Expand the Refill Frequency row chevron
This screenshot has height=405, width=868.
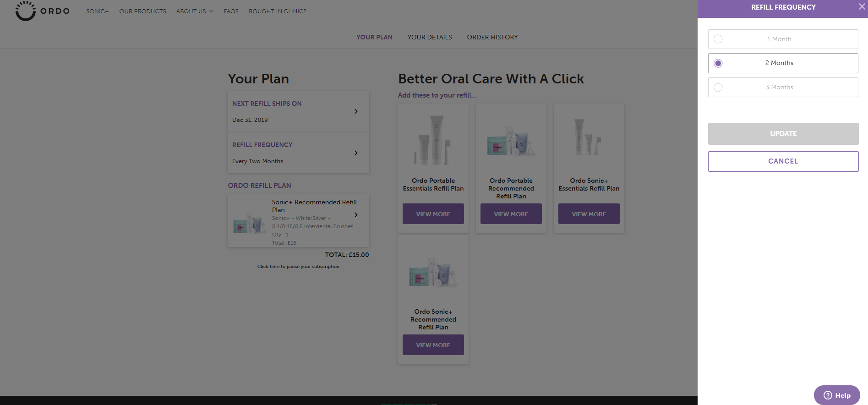[x=356, y=153]
